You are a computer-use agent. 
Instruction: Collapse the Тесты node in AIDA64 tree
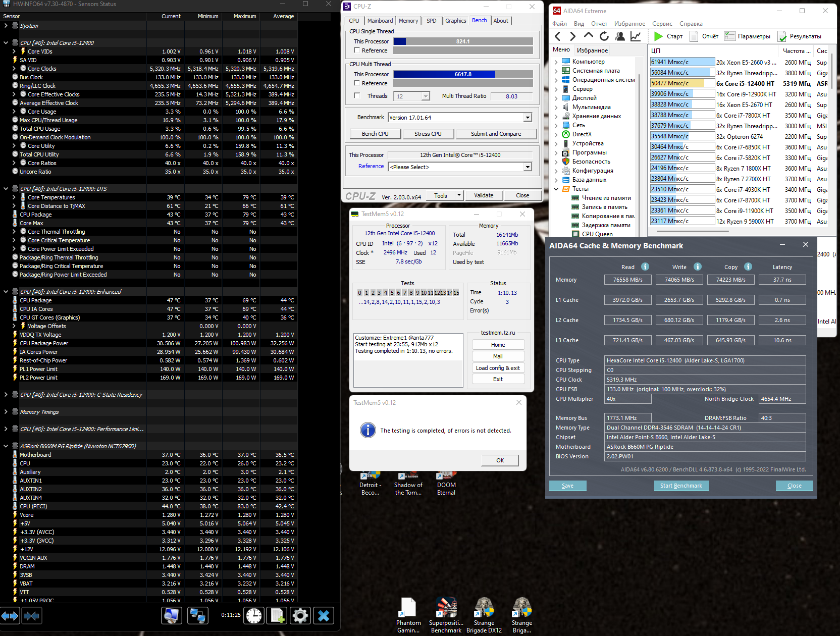point(556,189)
